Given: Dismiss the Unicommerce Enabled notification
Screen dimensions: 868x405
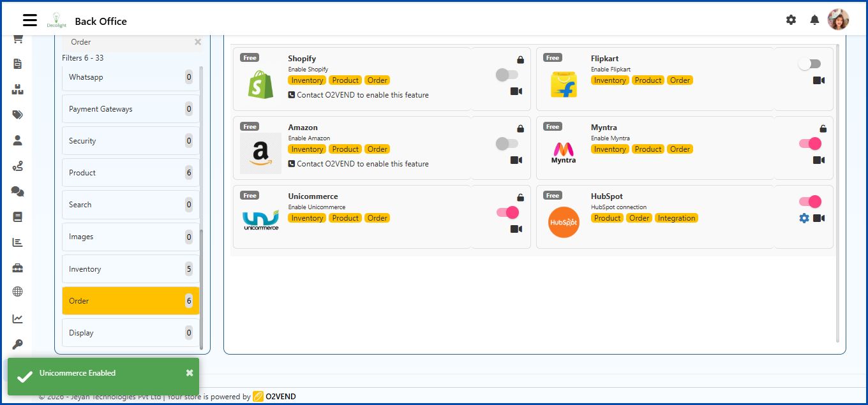Looking at the screenshot, I should (189, 372).
